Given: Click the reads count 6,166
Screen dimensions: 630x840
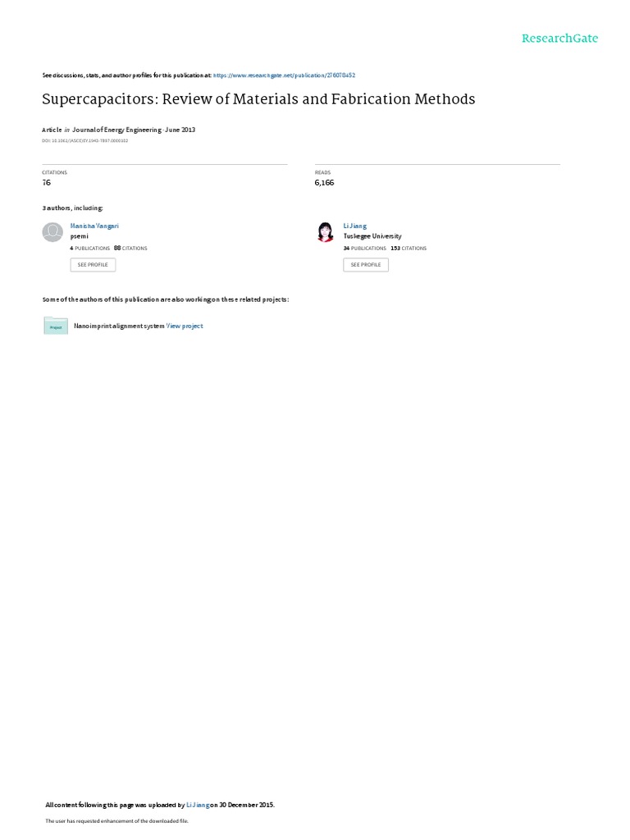Looking at the screenshot, I should [324, 183].
